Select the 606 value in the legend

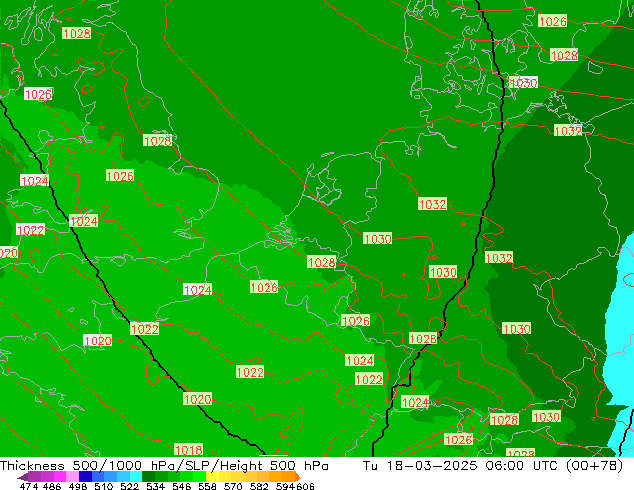pos(305,486)
